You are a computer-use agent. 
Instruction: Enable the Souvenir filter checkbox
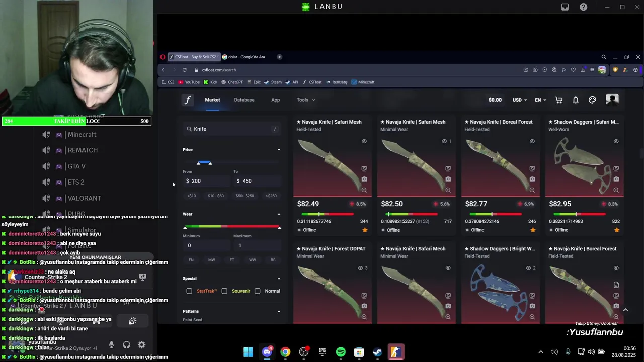click(224, 291)
